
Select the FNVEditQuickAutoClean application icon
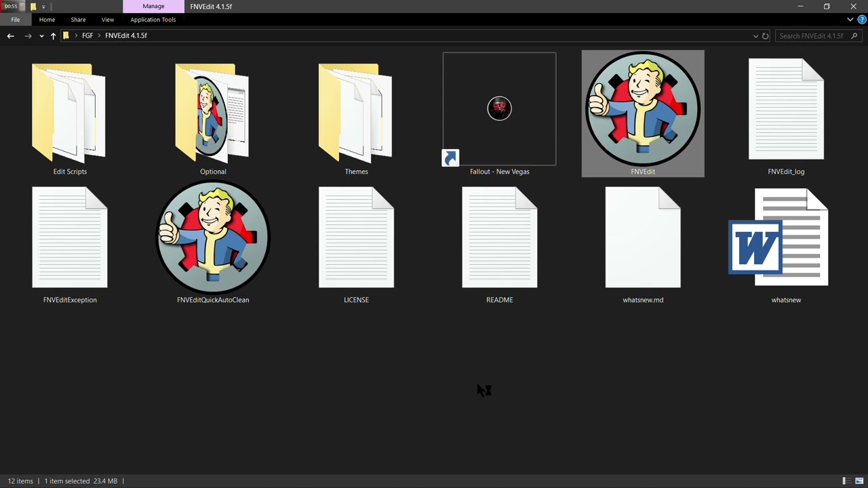pos(213,237)
